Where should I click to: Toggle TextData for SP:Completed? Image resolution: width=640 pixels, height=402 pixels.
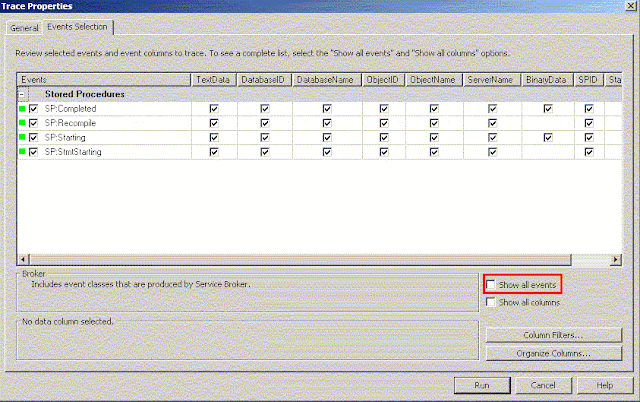click(x=214, y=109)
